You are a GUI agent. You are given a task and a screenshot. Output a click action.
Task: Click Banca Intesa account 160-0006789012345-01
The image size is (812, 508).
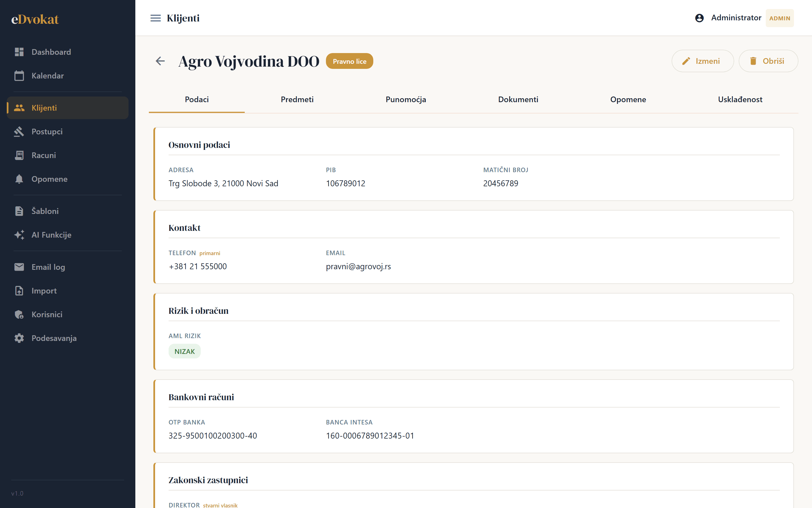(x=370, y=436)
